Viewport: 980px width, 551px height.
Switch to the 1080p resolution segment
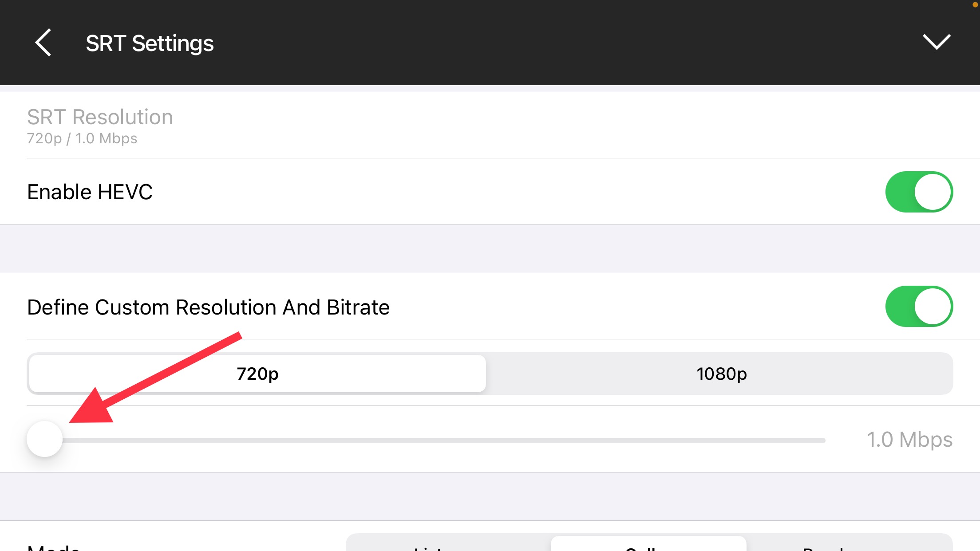pos(721,374)
